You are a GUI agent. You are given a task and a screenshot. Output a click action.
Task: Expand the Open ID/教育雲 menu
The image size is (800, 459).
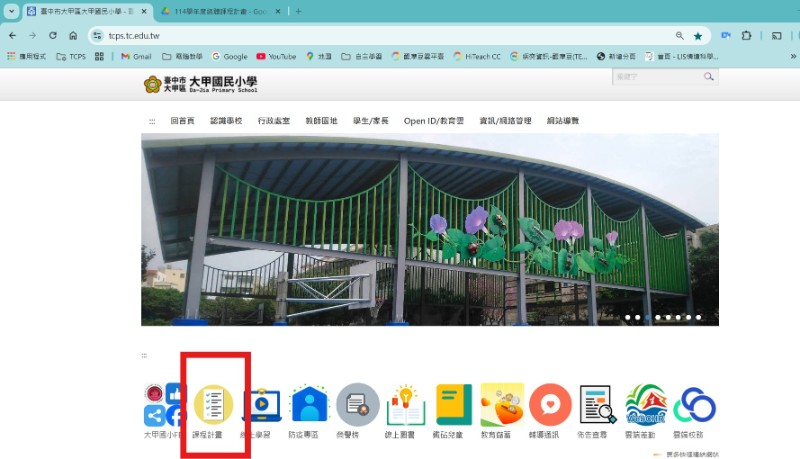(433, 121)
